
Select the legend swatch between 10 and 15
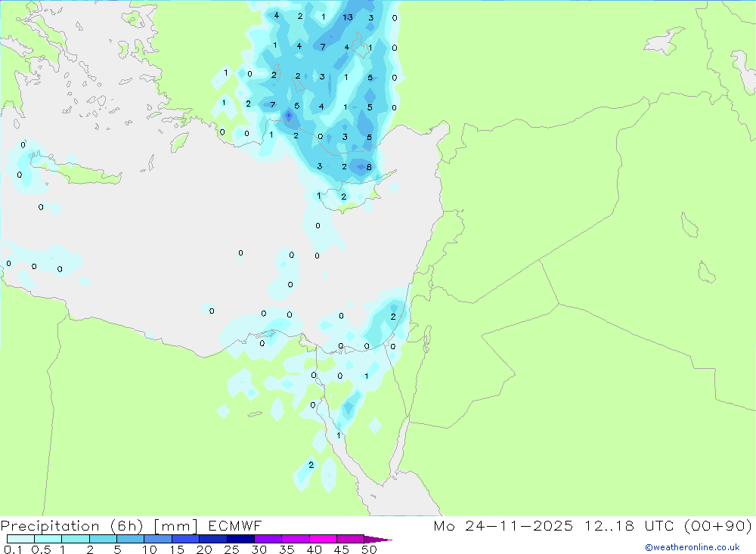(x=158, y=539)
